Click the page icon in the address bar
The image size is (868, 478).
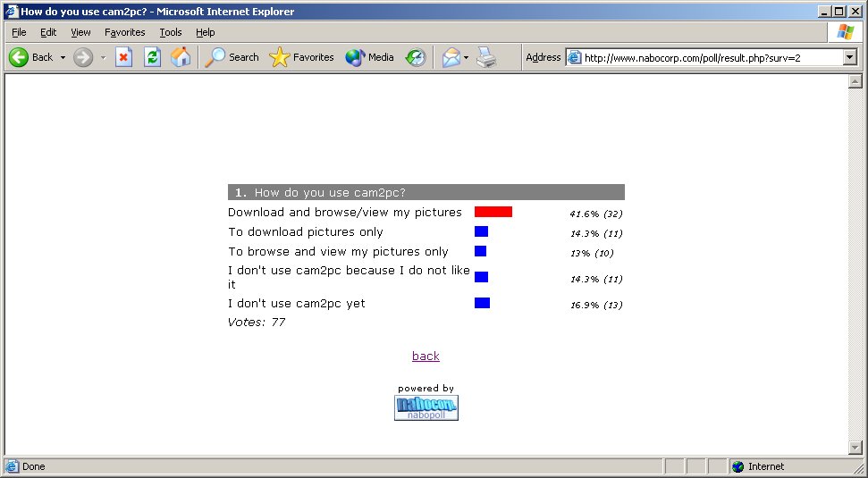coord(575,57)
